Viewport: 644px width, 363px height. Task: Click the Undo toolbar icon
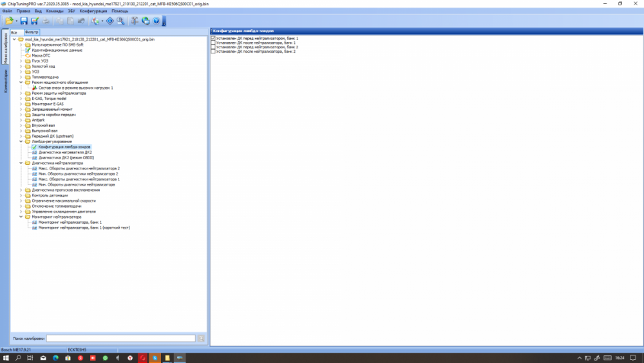tap(81, 21)
